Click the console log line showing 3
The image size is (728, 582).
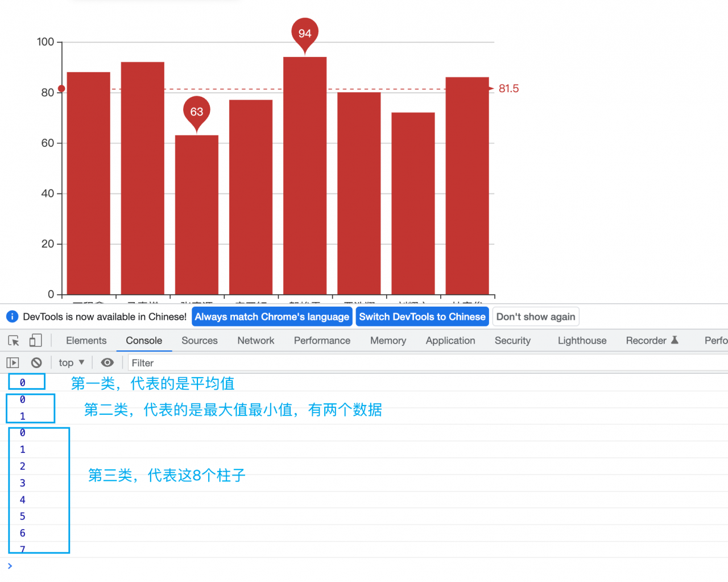click(x=364, y=483)
